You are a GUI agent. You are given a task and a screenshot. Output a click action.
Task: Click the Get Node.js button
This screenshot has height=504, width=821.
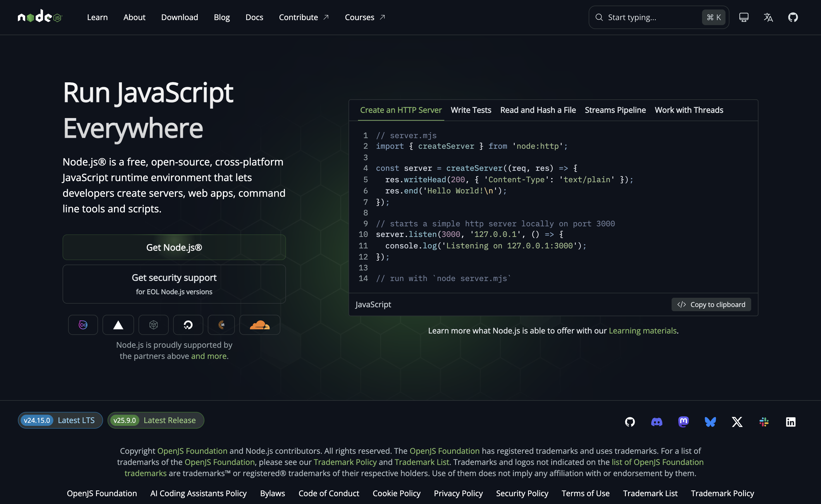pos(174,247)
